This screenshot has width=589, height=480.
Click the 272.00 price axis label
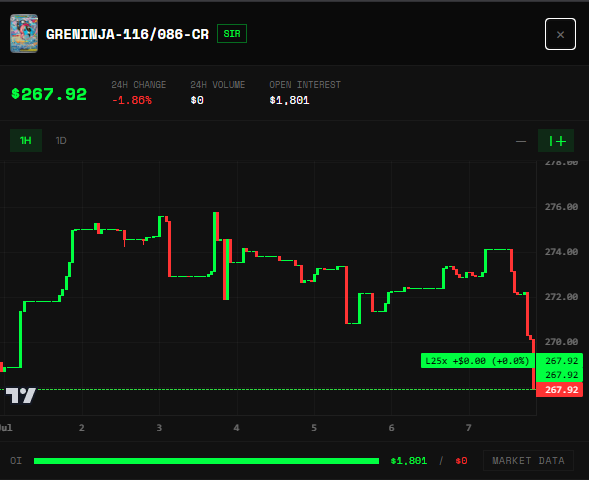click(x=561, y=297)
